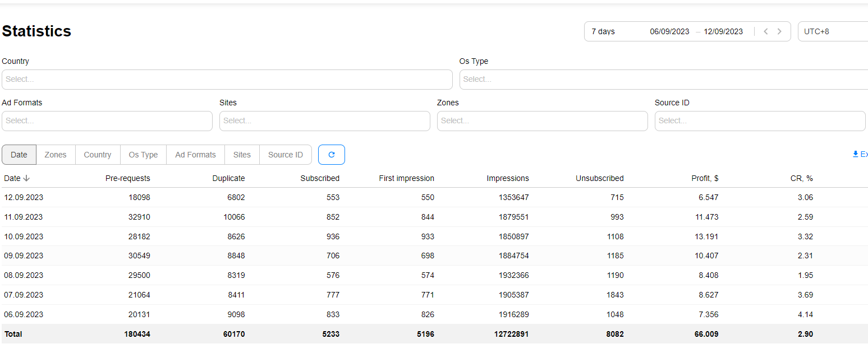Select the Os Type grouping tab

tap(143, 155)
